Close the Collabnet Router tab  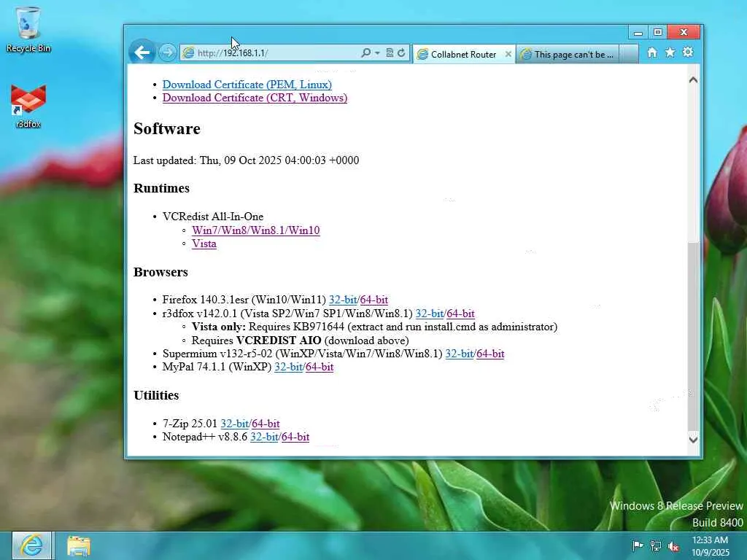pos(508,54)
